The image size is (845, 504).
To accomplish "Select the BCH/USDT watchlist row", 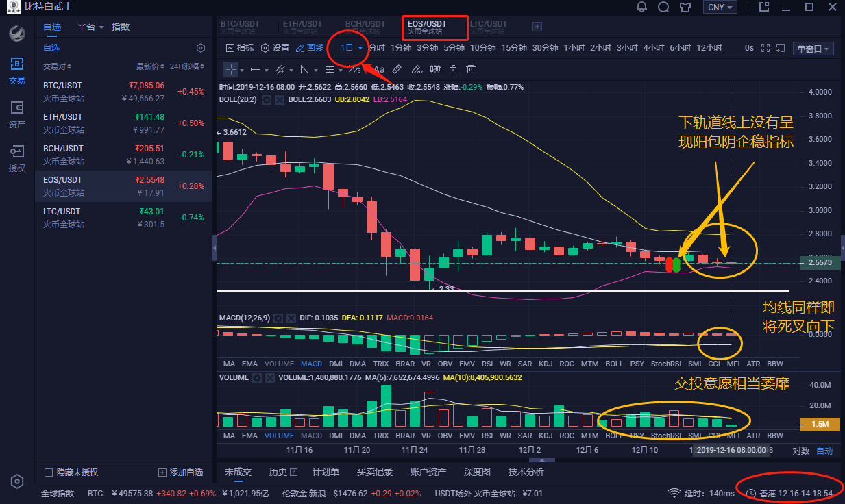I will (123, 155).
